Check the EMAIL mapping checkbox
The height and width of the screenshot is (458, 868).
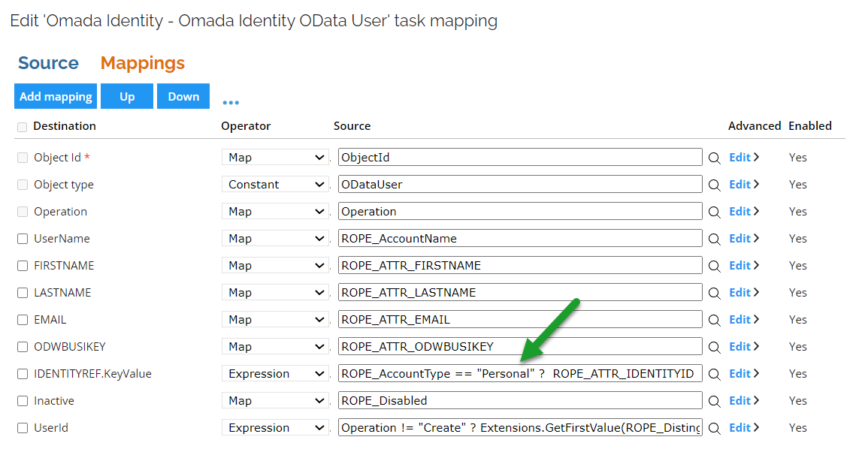[x=22, y=320]
